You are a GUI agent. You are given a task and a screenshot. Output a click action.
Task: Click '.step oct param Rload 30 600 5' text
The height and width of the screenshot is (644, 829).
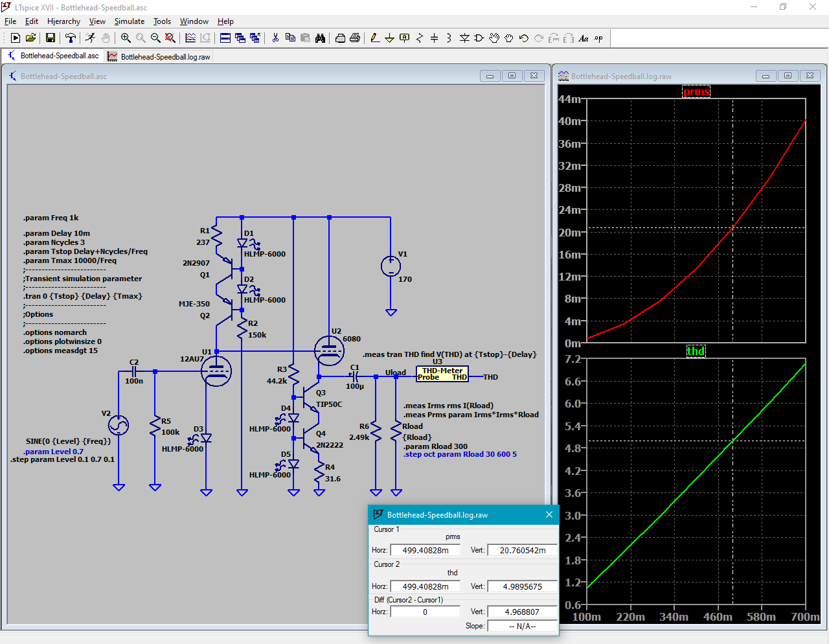(x=460, y=454)
